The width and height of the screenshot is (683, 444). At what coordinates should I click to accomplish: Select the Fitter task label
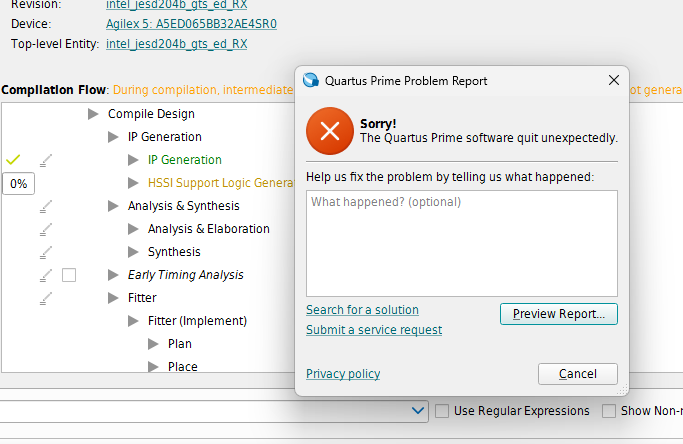(142, 298)
